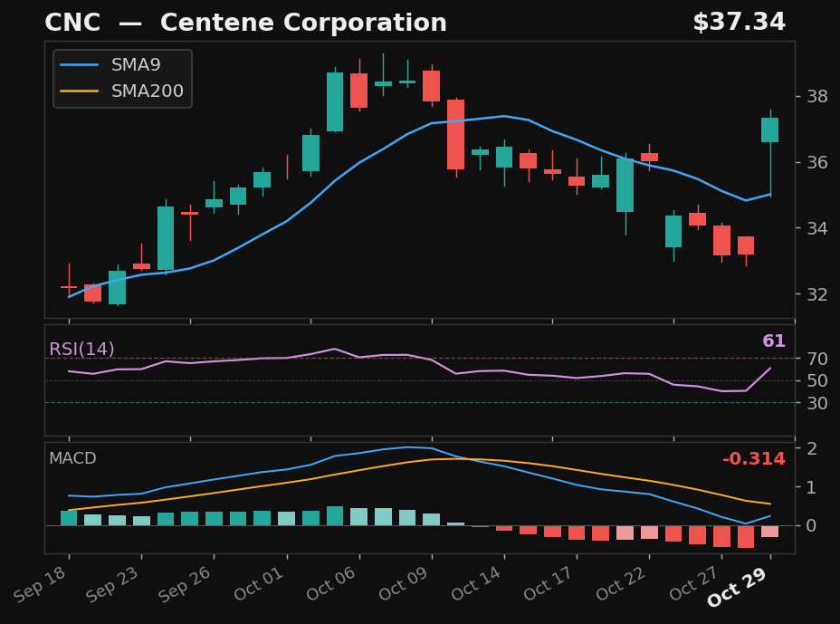Screen dimensions: 840x624
Task: Click the Oct 22 date label
Action: (x=622, y=583)
